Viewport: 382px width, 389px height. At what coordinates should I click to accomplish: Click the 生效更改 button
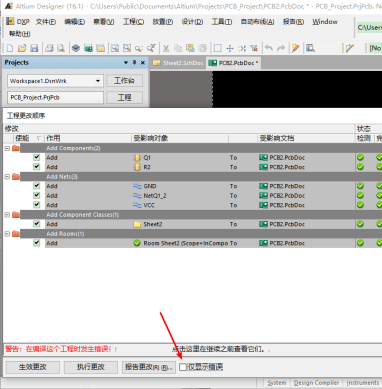[x=33, y=367]
